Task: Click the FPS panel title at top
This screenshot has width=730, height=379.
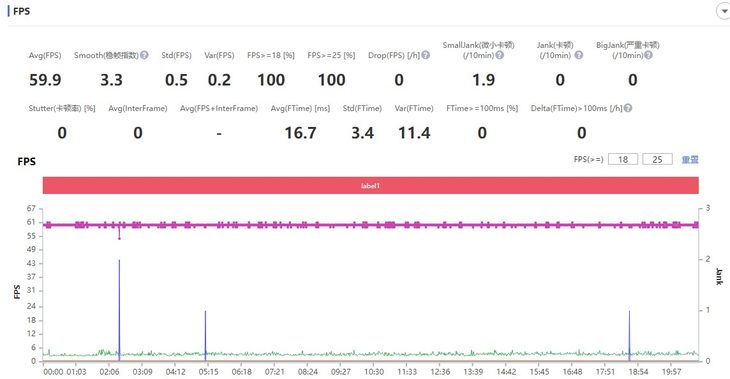Action: pyautogui.click(x=21, y=11)
